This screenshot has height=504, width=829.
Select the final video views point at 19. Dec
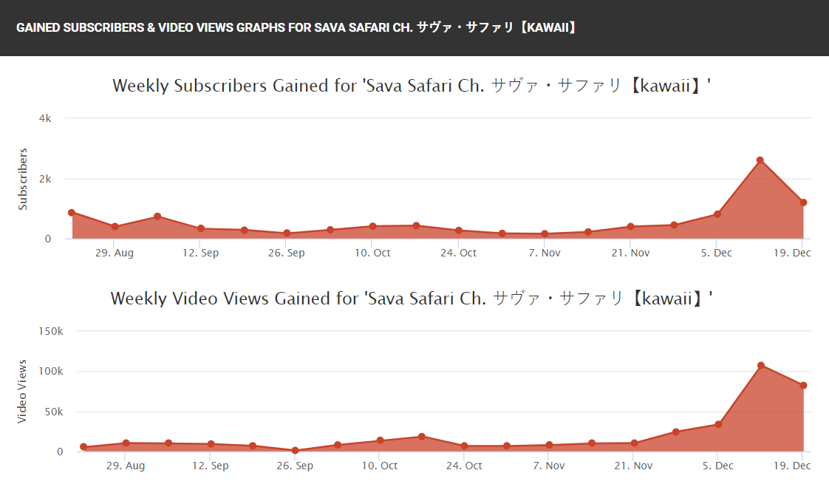(803, 386)
